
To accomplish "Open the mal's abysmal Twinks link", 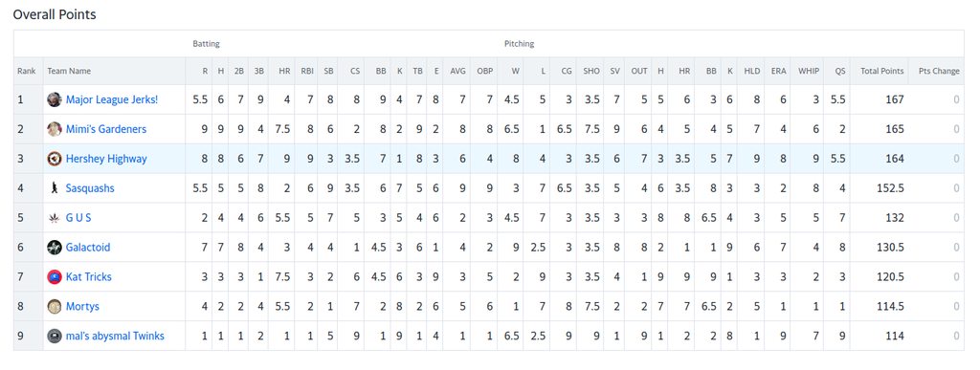I will click(115, 336).
